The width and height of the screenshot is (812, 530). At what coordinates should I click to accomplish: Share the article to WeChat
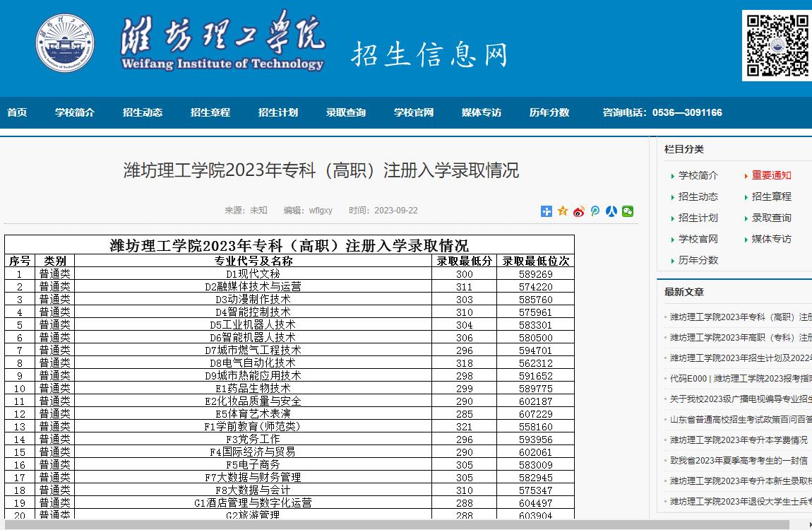point(628,211)
